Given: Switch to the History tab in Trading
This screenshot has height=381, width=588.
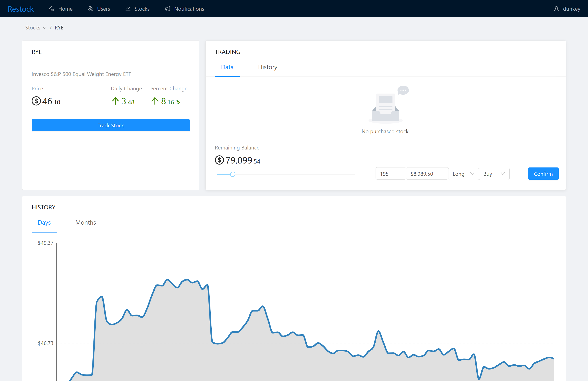Looking at the screenshot, I should pos(267,67).
